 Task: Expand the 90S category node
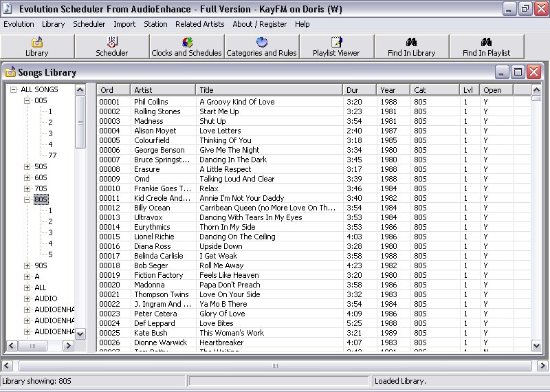click(27, 265)
